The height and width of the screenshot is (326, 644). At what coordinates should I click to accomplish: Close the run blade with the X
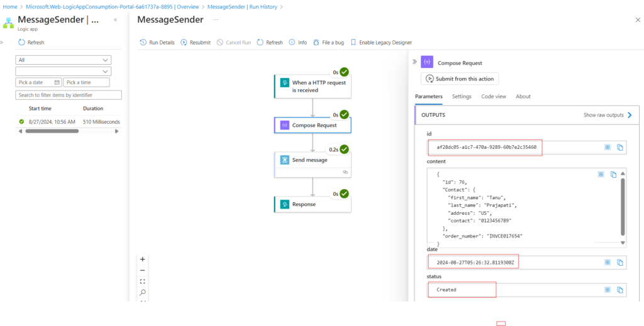click(638, 19)
